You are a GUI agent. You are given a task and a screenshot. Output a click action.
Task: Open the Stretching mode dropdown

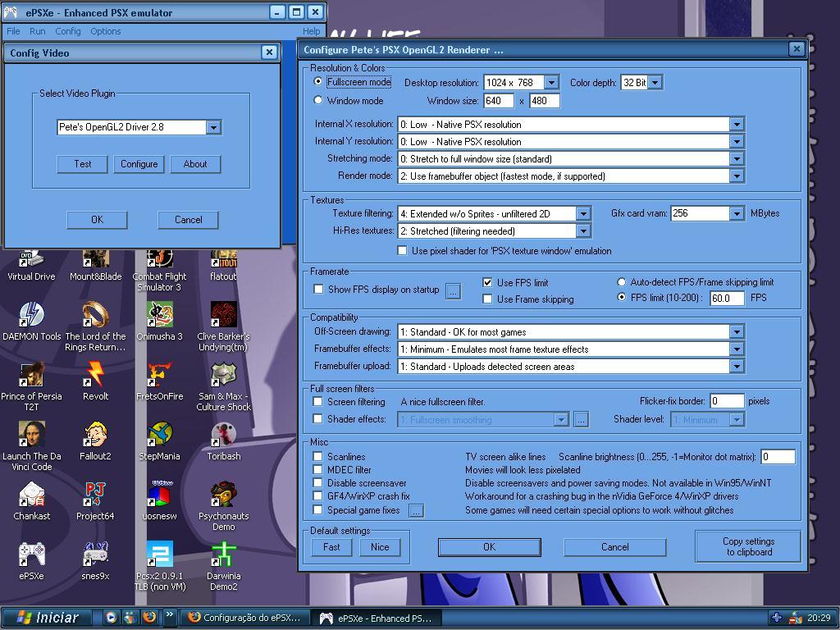point(737,158)
